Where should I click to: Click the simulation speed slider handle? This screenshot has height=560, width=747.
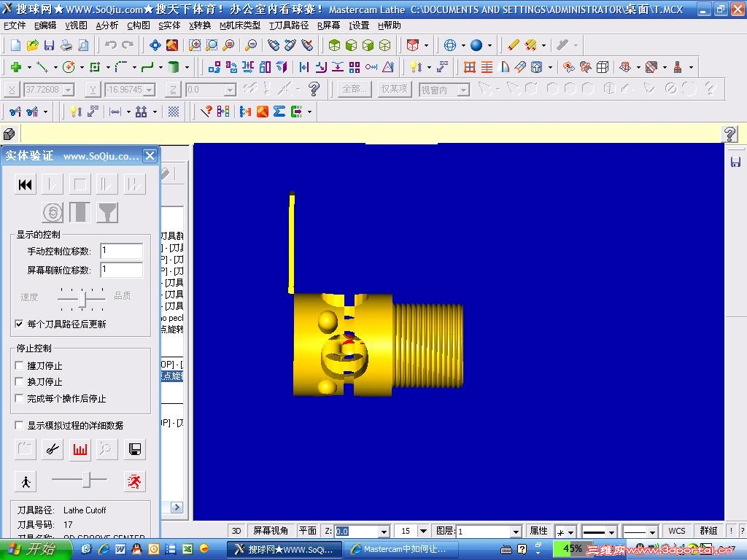coord(87,480)
